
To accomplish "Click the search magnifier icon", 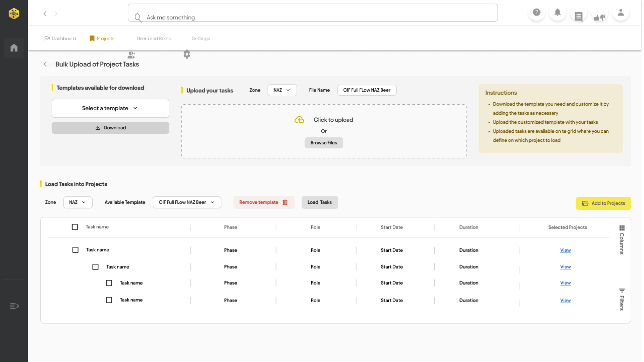I will 138,17.
